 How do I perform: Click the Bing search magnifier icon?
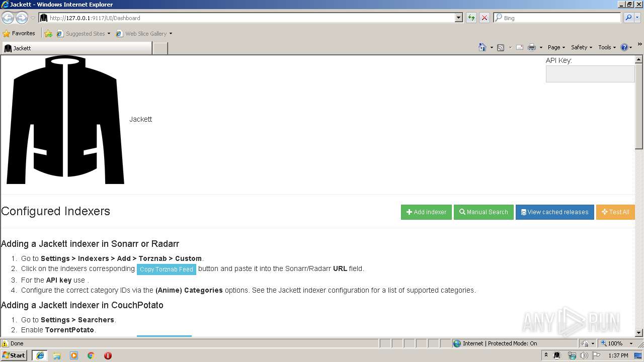click(x=628, y=18)
